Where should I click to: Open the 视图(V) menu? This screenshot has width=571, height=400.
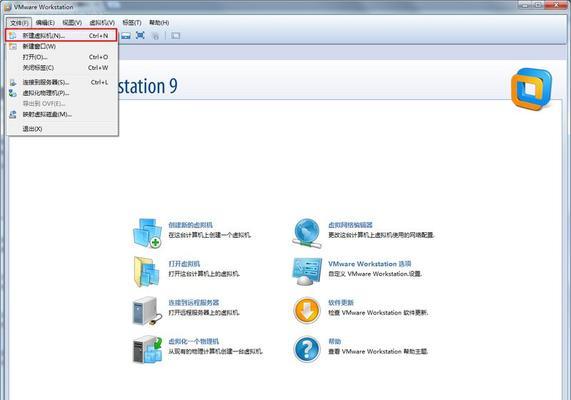[x=72, y=23]
